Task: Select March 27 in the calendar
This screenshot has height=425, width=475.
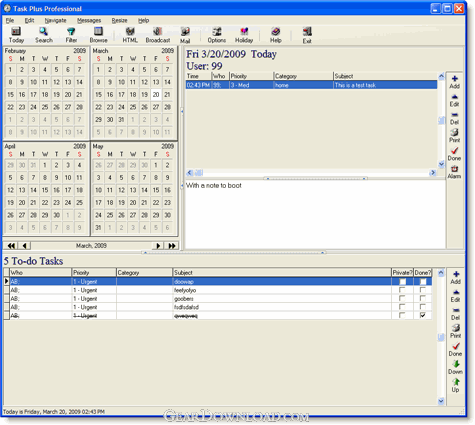Action: pos(156,107)
